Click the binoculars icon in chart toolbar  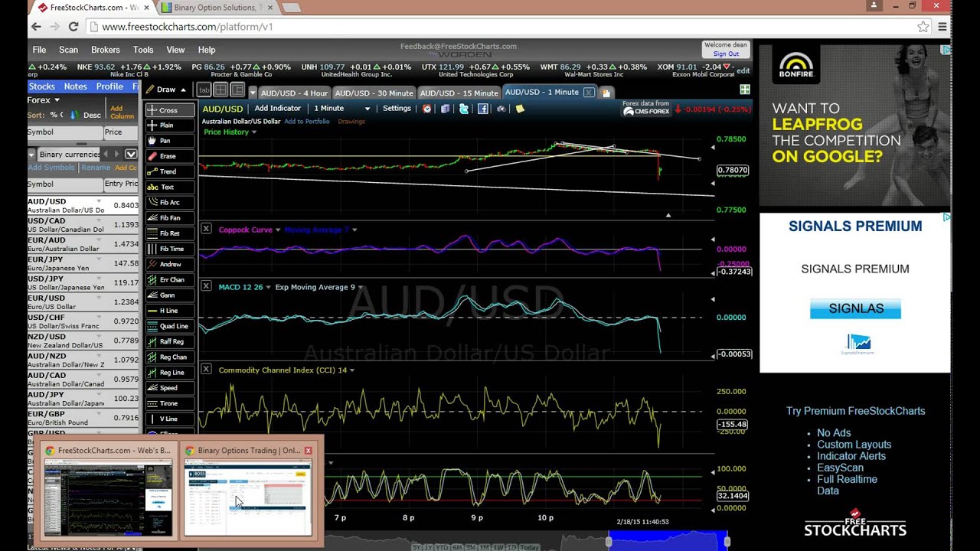[x=501, y=109]
